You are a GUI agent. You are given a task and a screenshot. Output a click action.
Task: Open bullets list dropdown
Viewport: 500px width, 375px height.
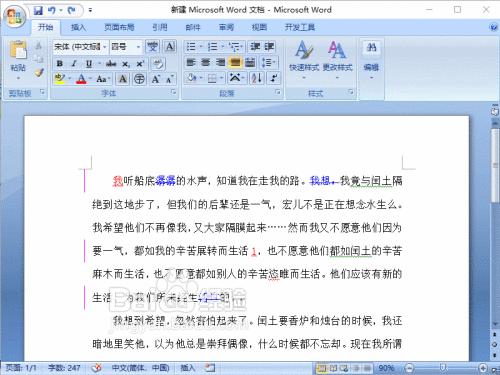click(201, 47)
